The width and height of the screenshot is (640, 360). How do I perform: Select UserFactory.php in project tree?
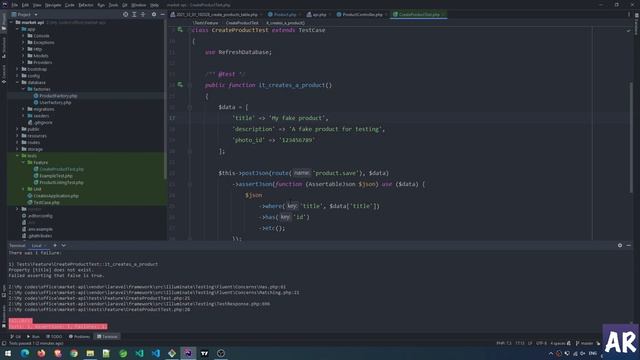point(55,102)
